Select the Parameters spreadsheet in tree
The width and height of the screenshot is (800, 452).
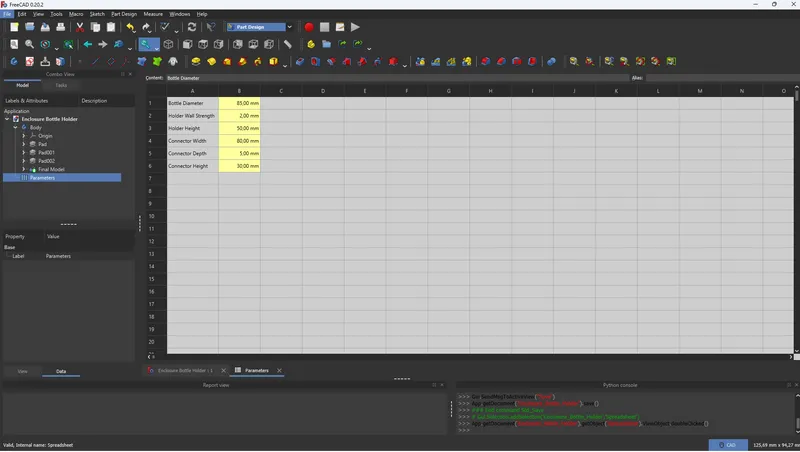42,178
